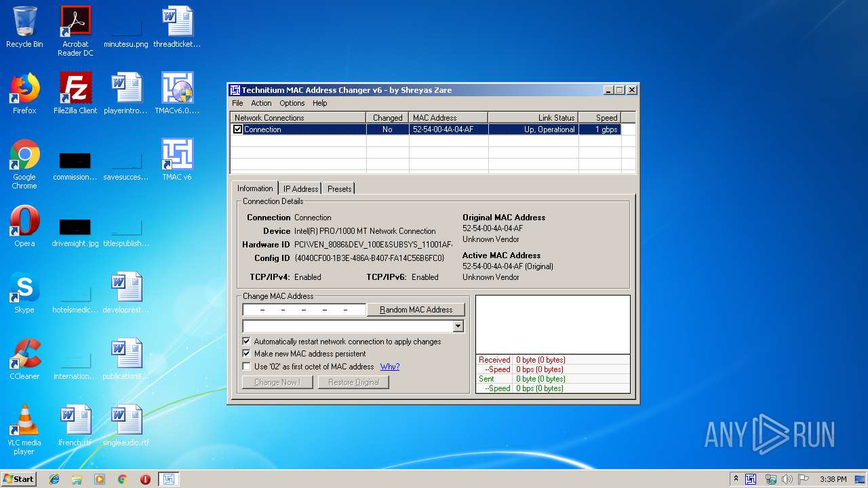Open the Recycle Bin desktop icon
The height and width of the screenshot is (488, 868).
24,27
